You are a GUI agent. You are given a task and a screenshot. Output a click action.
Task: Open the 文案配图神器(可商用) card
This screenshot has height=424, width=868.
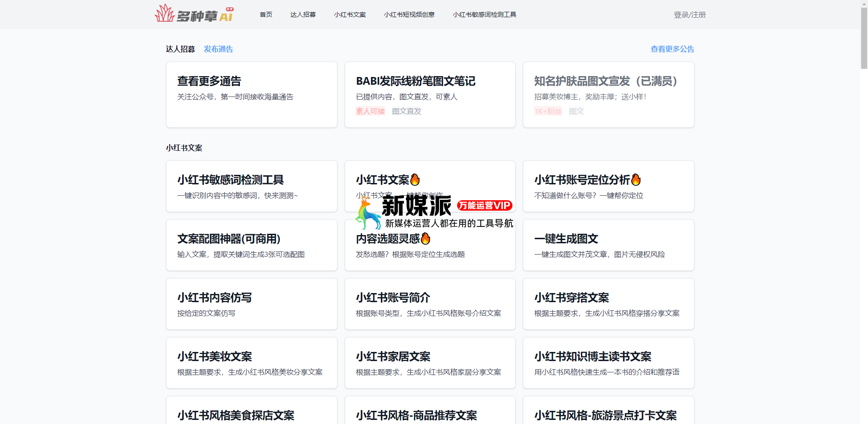point(252,245)
